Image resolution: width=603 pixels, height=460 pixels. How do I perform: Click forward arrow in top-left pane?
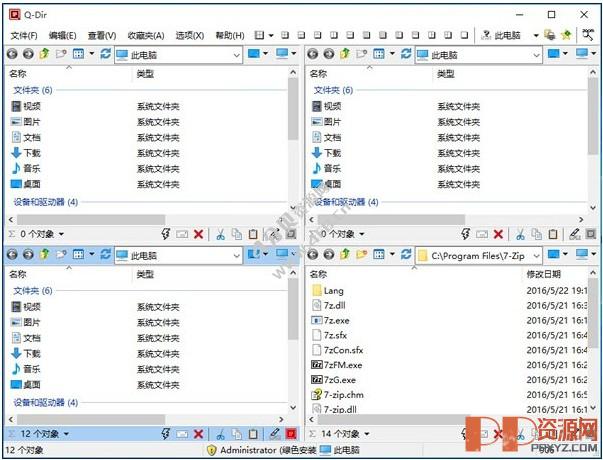coord(28,54)
